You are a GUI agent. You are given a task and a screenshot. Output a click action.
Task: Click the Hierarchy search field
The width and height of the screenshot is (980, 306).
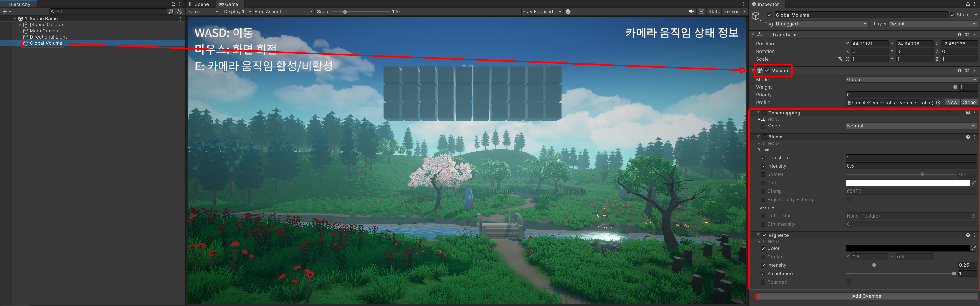pyautogui.click(x=110, y=12)
